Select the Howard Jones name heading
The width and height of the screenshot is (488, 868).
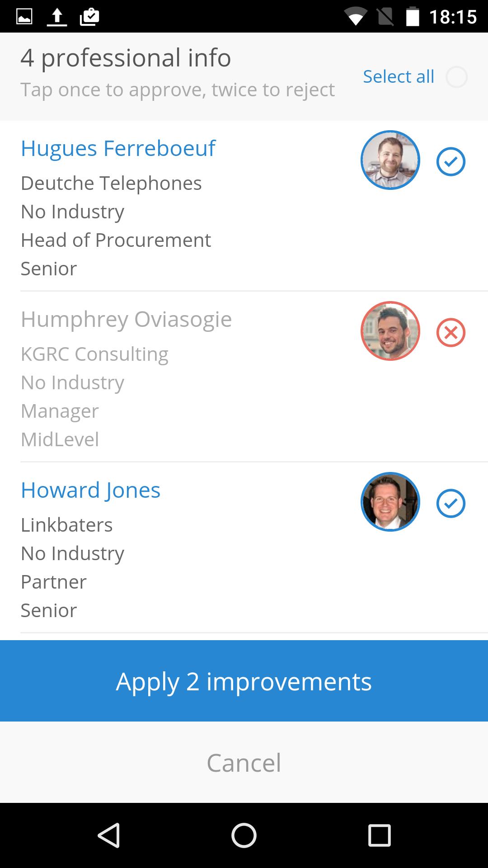pos(90,490)
